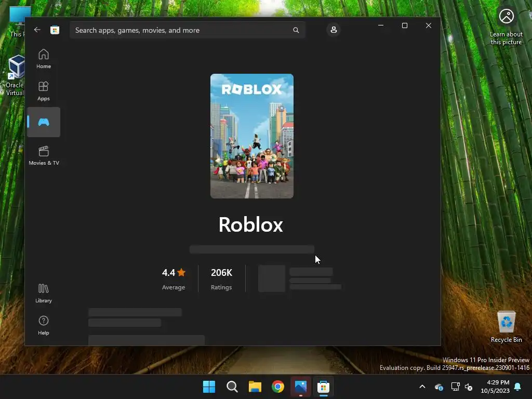Click the network display tray icon
532x399 pixels.
(455, 387)
